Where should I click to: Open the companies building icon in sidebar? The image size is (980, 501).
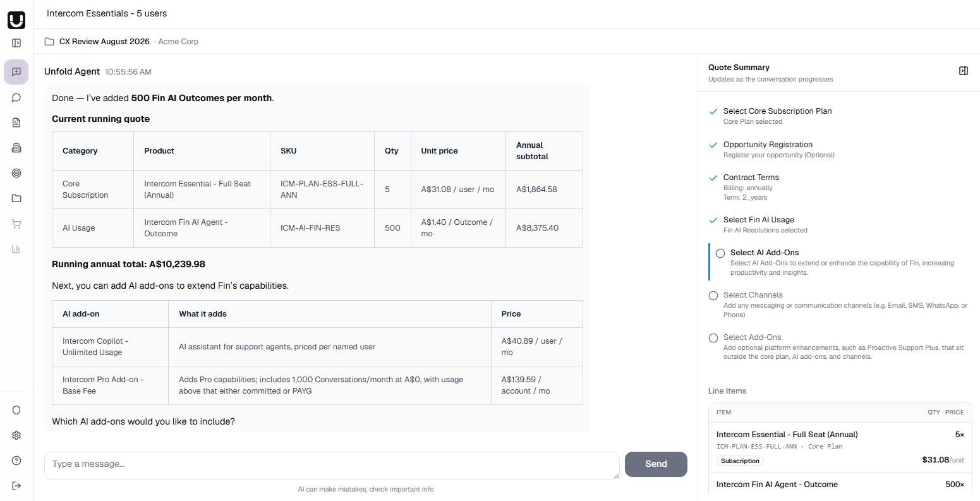tap(16, 148)
